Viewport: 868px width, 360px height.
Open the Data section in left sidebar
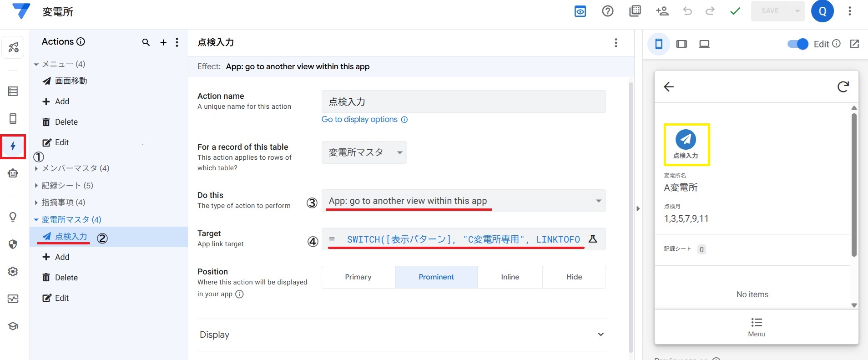tap(13, 91)
